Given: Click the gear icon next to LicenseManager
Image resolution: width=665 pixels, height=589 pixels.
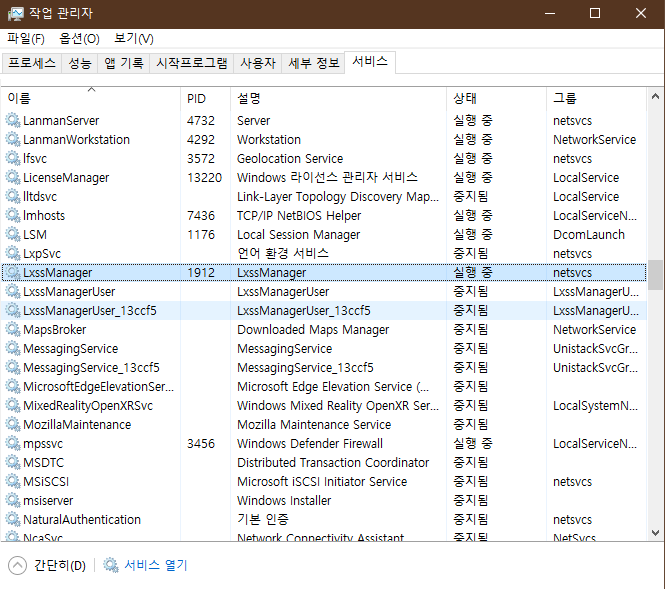Looking at the screenshot, I should 13,177.
